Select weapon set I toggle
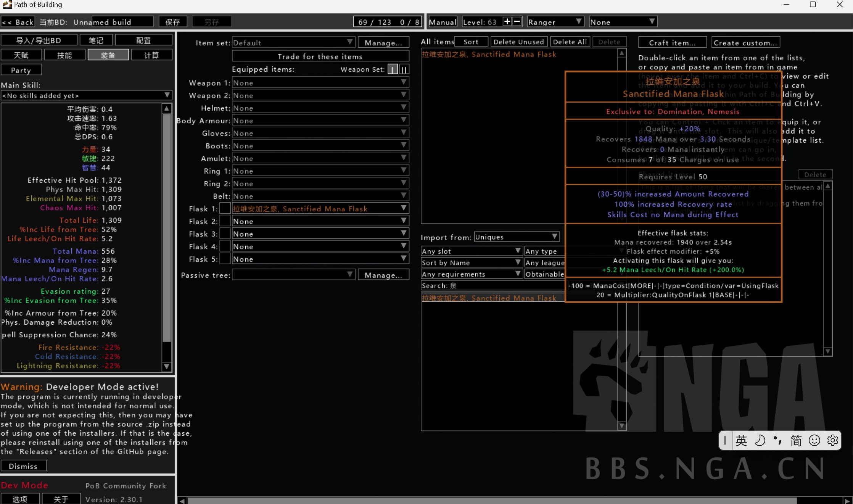Viewport: 853px width, 504px height. click(x=392, y=69)
